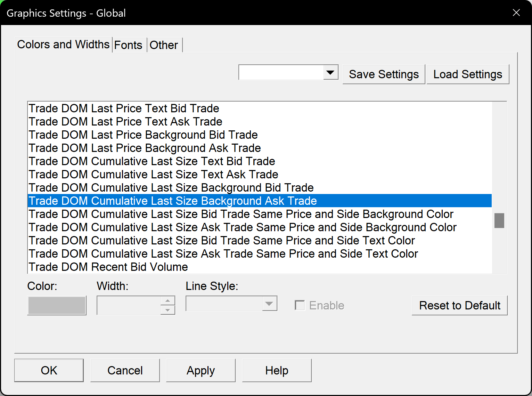This screenshot has height=396, width=532.
Task: Select the Colors and Widths tab
Action: pyautogui.click(x=63, y=45)
